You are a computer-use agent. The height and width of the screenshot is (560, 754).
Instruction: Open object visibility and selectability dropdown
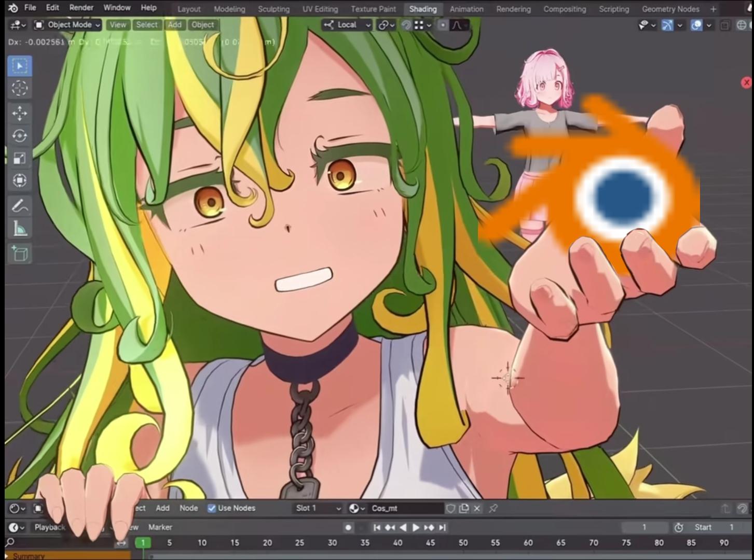click(x=647, y=25)
